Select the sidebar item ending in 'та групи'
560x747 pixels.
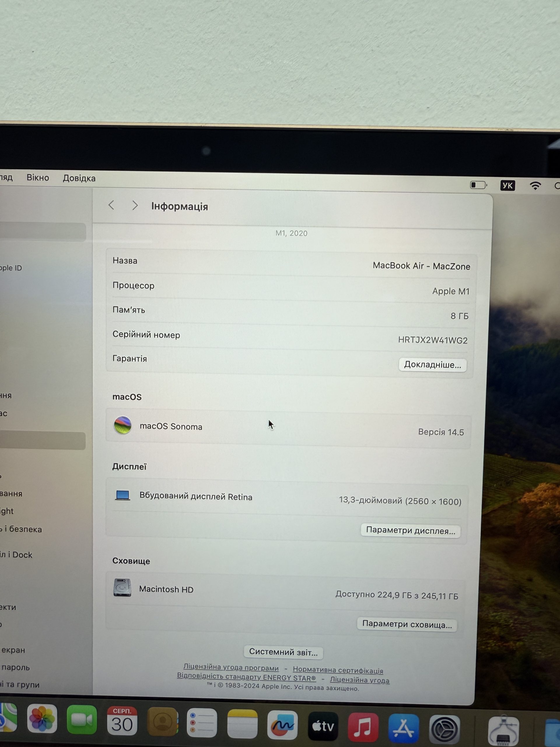pyautogui.click(x=20, y=685)
